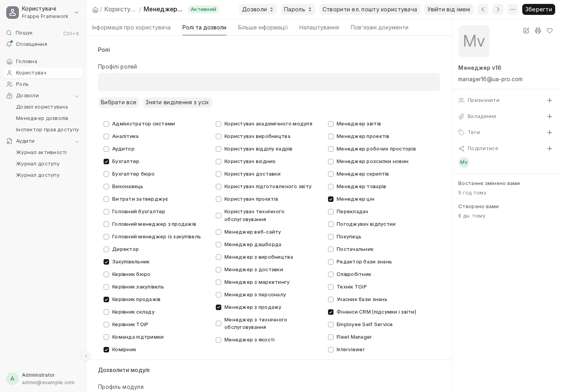The height and width of the screenshot is (392, 565).
Task: Open the Дозволи dropdown in the toolbar
Action: click(258, 9)
